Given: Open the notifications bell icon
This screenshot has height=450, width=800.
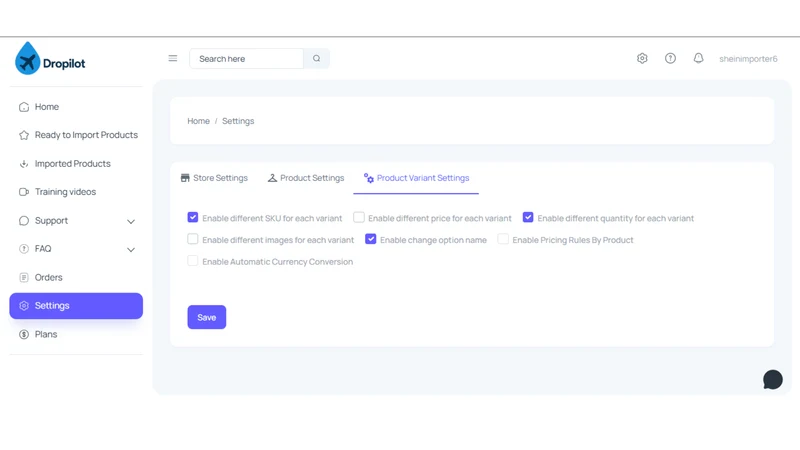Looking at the screenshot, I should [x=698, y=58].
